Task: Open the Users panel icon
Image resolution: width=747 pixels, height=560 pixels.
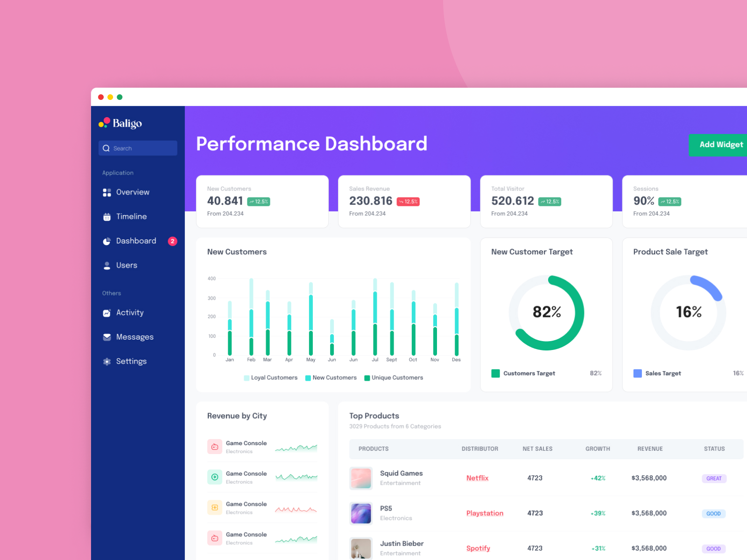Action: click(x=106, y=265)
